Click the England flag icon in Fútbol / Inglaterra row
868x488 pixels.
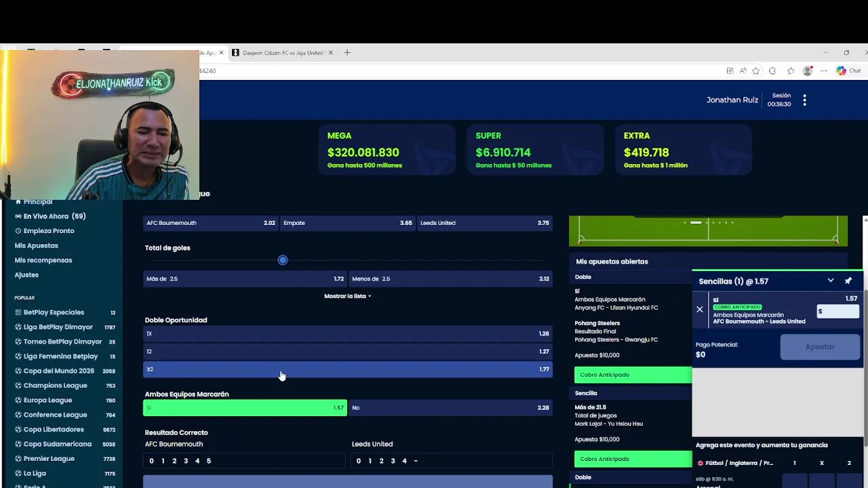pos(701,464)
